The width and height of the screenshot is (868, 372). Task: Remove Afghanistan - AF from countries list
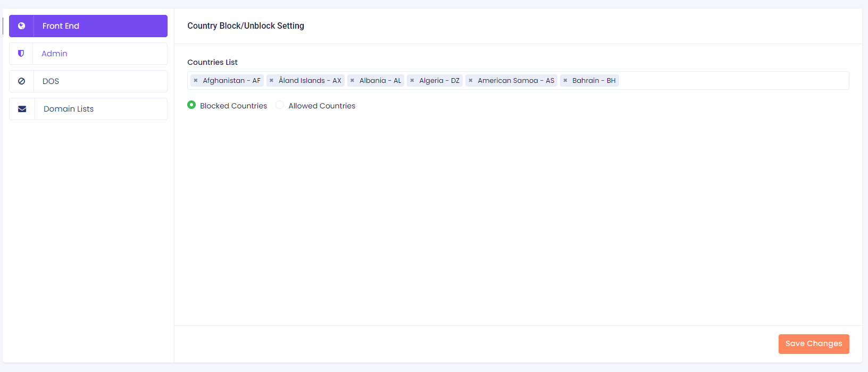click(x=196, y=81)
